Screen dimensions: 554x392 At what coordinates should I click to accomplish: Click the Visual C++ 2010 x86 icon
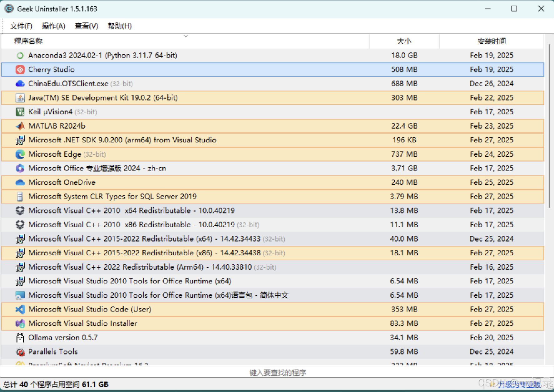20,225
